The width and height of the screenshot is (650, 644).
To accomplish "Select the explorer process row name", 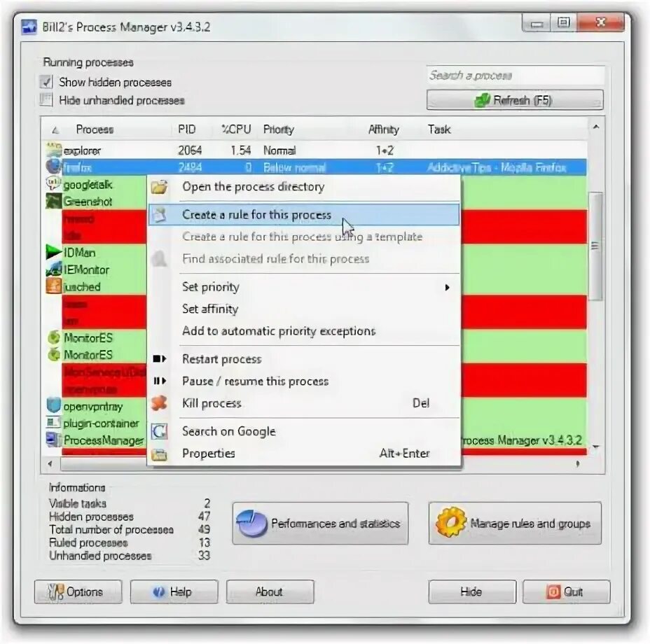I will [x=82, y=150].
